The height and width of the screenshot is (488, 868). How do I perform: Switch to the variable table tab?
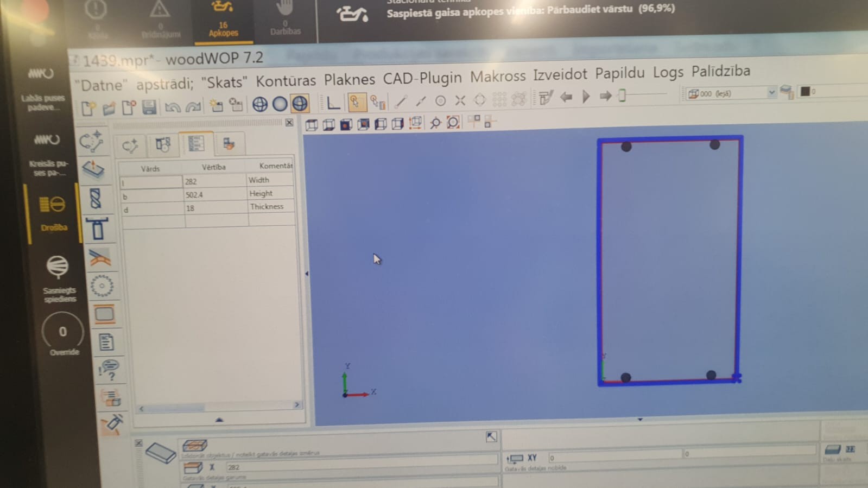coord(196,143)
